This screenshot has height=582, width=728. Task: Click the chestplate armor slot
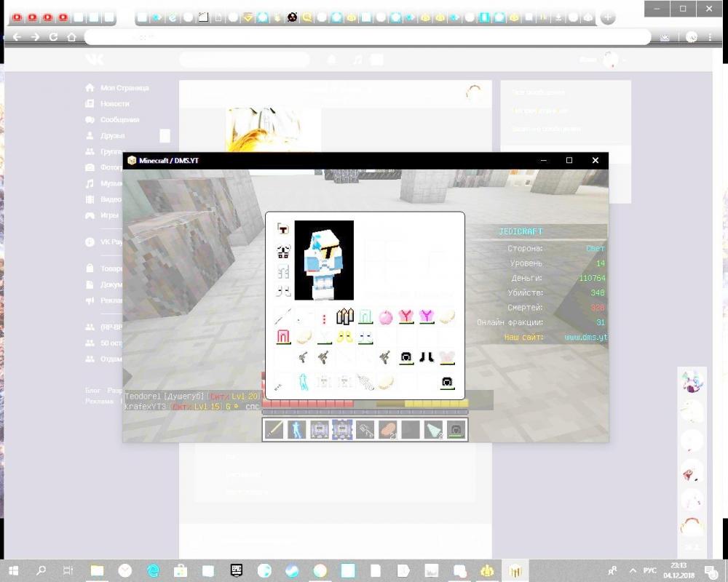[283, 252]
